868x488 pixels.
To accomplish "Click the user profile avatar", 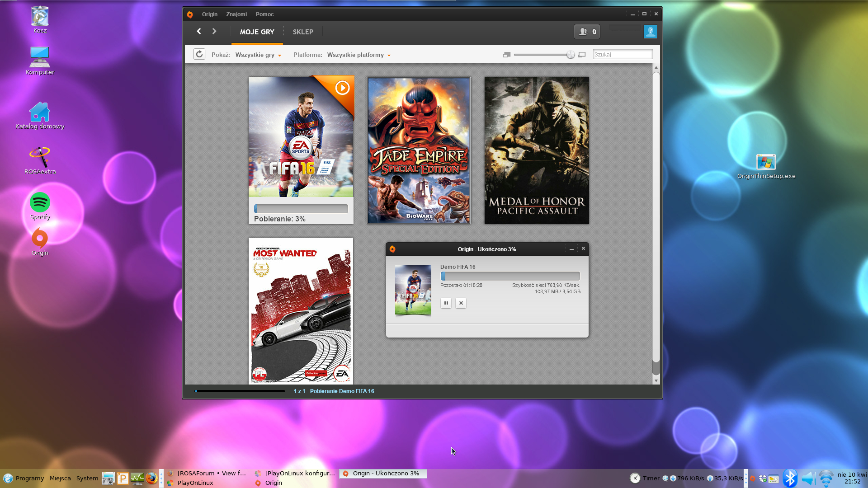I will 650,32.
